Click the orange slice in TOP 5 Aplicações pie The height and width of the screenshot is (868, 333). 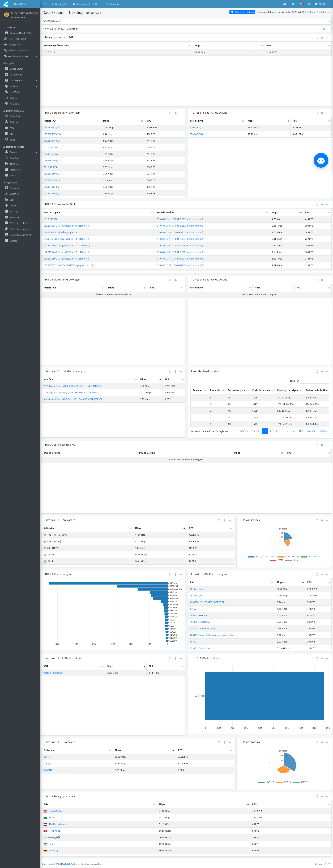287,543
